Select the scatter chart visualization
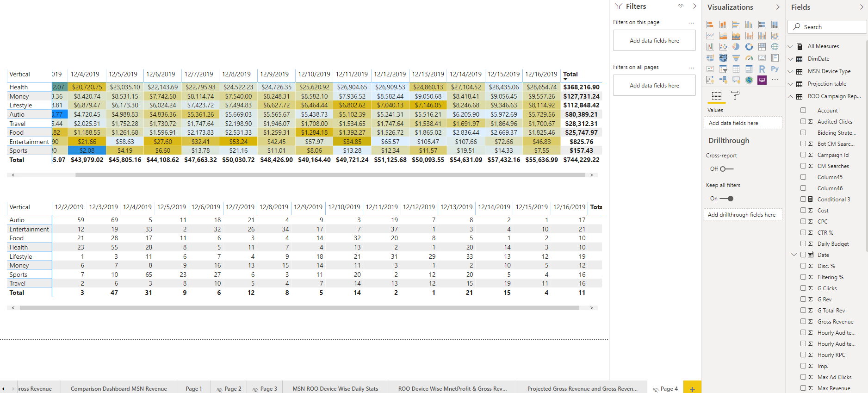Screen dimensions: 868x393 tap(723, 47)
